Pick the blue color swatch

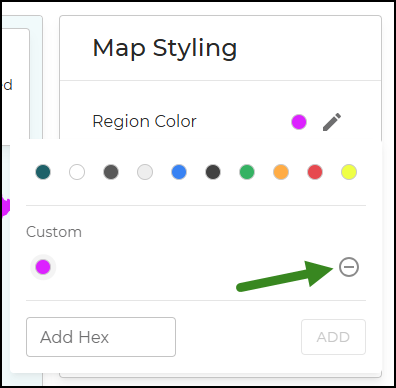179,172
